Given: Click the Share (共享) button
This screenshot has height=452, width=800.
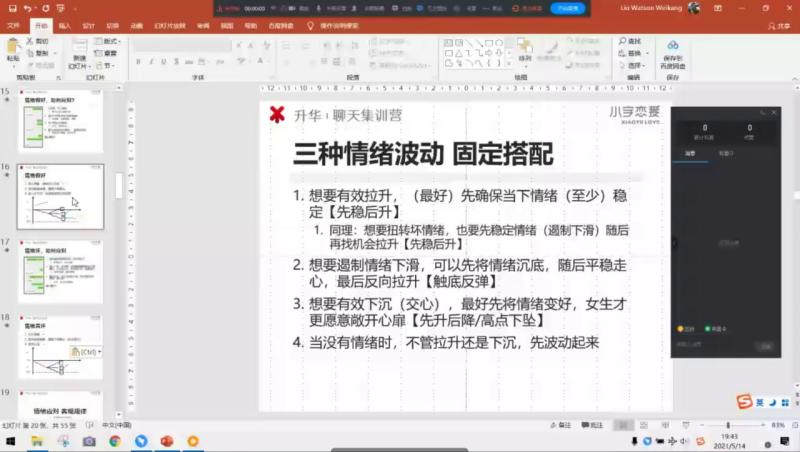Looking at the screenshot, I should click(x=779, y=26).
